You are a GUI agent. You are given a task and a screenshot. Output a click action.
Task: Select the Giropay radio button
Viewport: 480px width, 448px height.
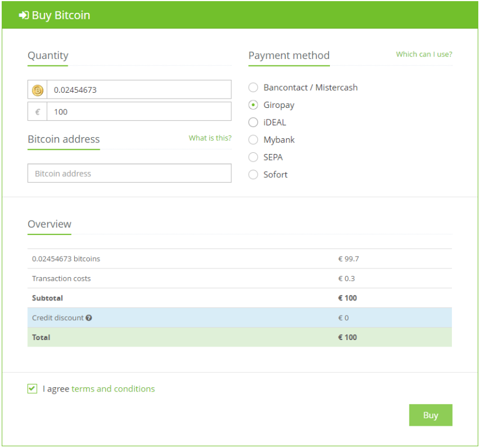[253, 105]
